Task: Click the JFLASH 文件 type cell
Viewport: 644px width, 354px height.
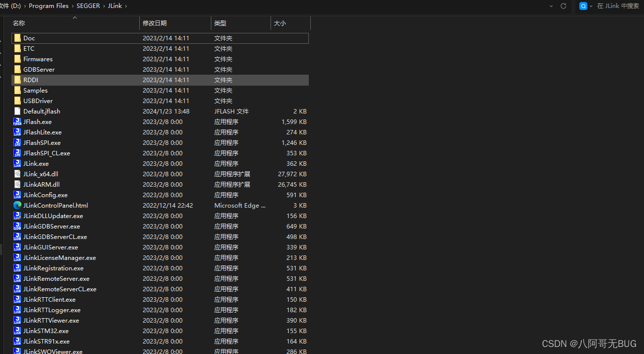Action: (x=231, y=111)
